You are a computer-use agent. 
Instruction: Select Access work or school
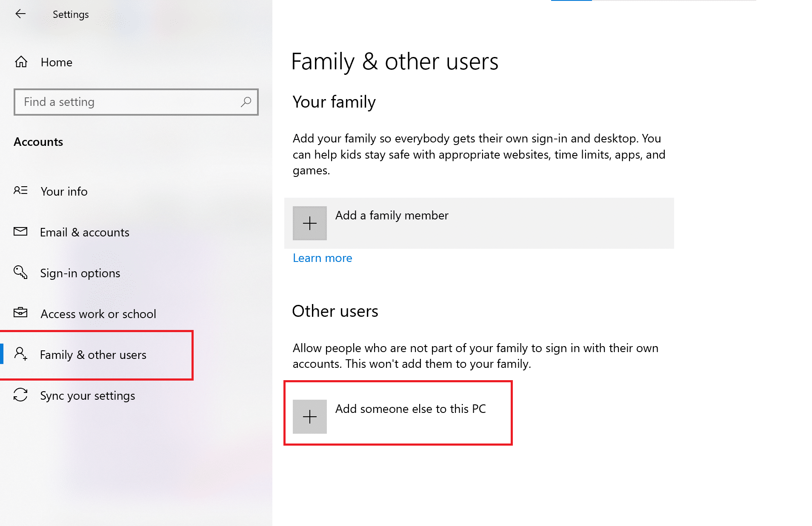pyautogui.click(x=98, y=313)
